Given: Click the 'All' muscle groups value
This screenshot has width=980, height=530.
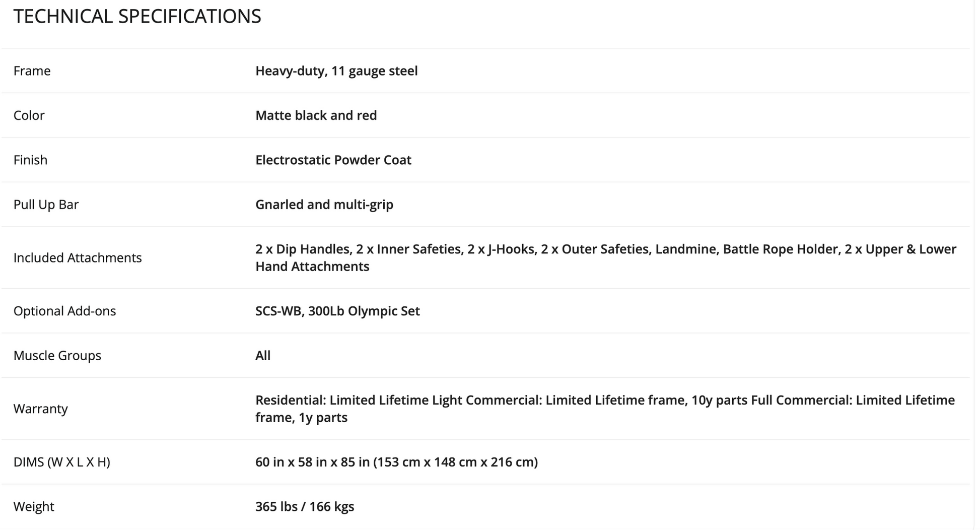Looking at the screenshot, I should pos(262,356).
